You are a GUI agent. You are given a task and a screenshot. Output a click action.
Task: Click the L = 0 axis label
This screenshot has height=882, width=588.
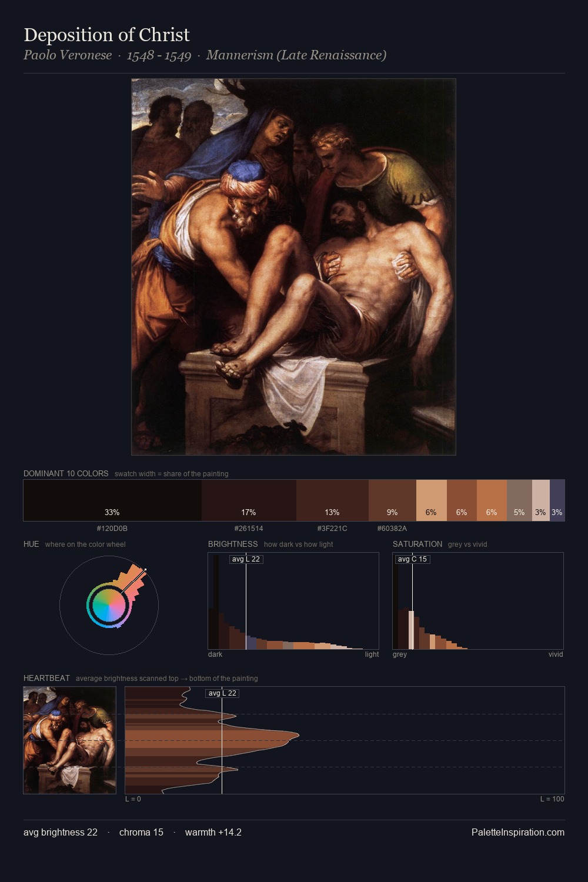(x=133, y=799)
